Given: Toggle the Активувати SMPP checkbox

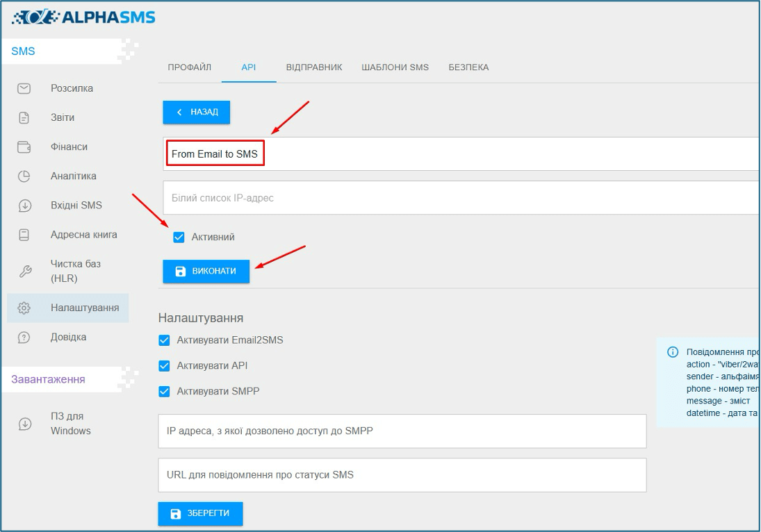Looking at the screenshot, I should point(164,391).
